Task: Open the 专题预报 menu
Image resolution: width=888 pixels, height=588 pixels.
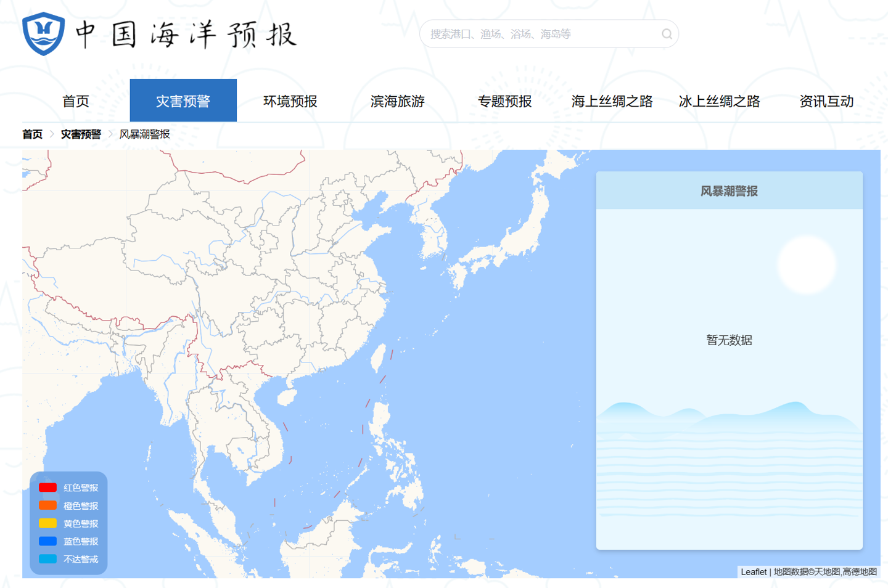Action: (x=505, y=101)
